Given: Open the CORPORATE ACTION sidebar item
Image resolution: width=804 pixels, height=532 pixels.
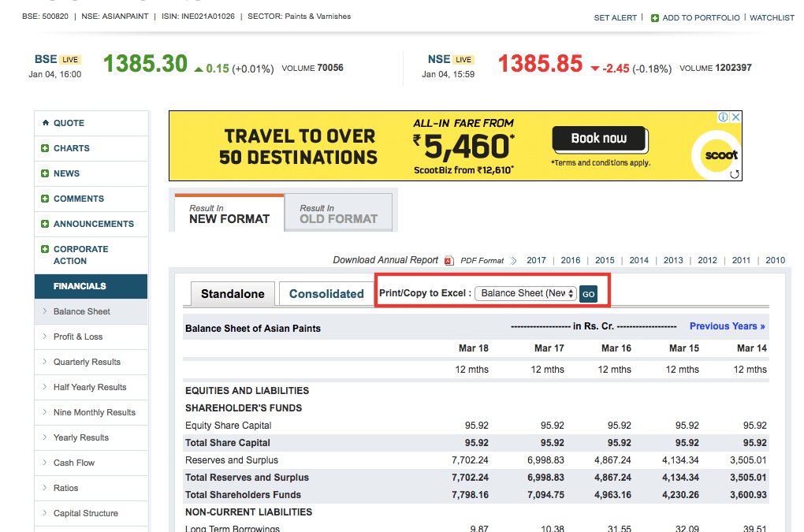Looking at the screenshot, I should [x=91, y=255].
